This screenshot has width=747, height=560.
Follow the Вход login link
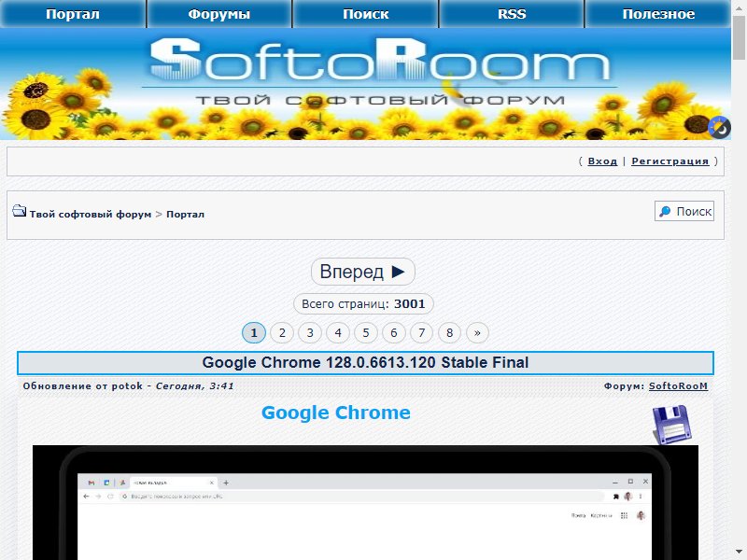point(602,161)
